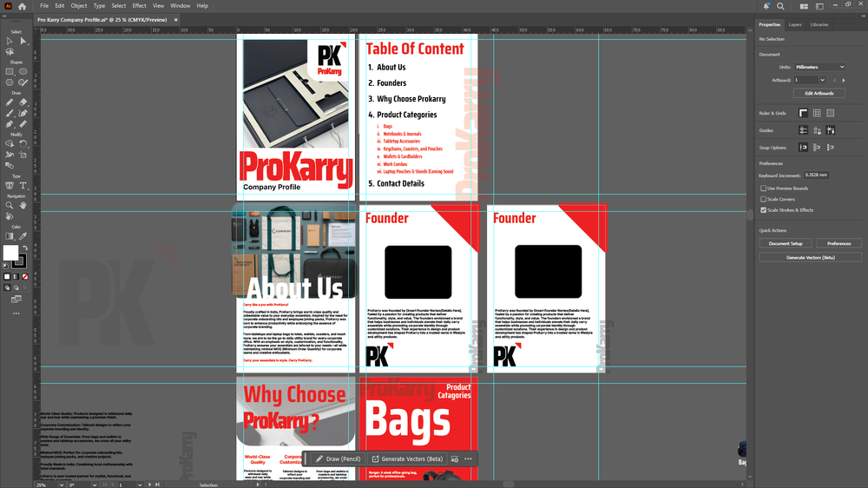This screenshot has height=488, width=868.
Task: Toggle Show Grid button
Action: coord(817,113)
